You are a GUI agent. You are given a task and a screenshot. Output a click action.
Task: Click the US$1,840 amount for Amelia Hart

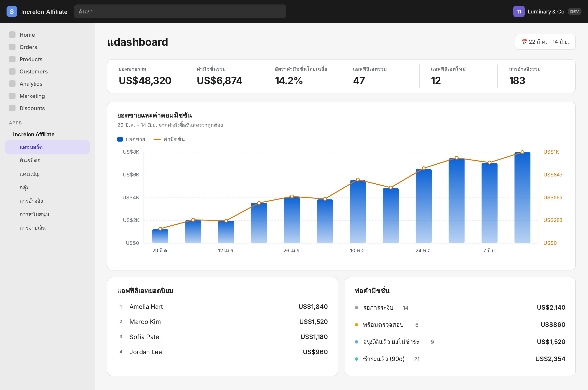click(x=313, y=307)
